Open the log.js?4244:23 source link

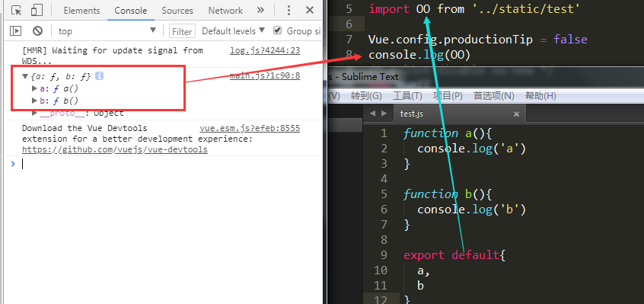click(x=265, y=50)
